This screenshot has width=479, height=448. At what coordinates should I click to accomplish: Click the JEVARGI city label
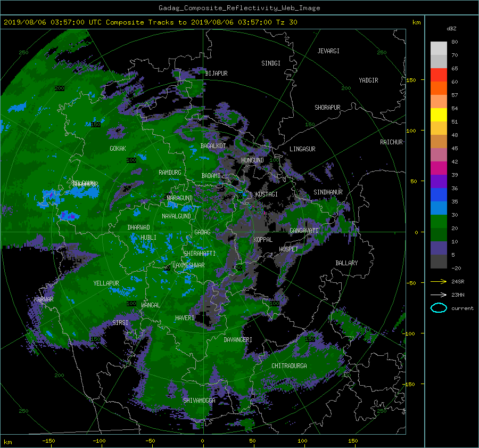[328, 51]
